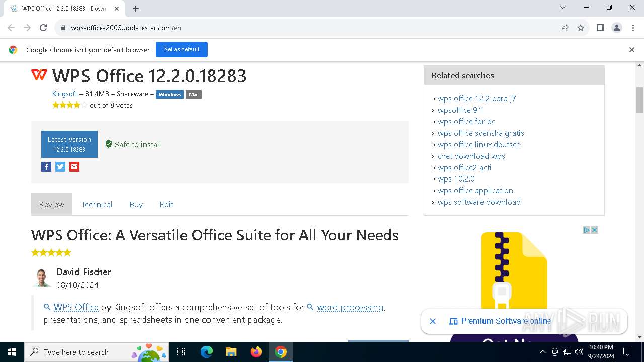
Task: Search wps office application
Action: tap(475, 191)
